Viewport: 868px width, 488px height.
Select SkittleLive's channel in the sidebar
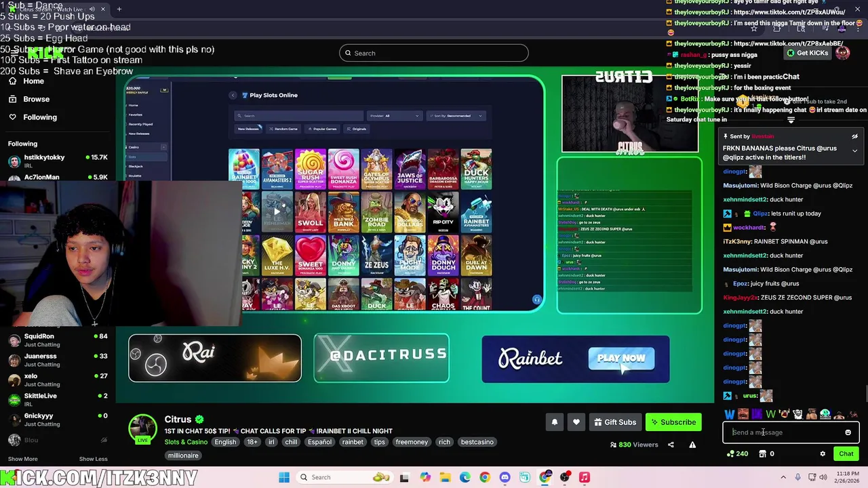[58, 399]
